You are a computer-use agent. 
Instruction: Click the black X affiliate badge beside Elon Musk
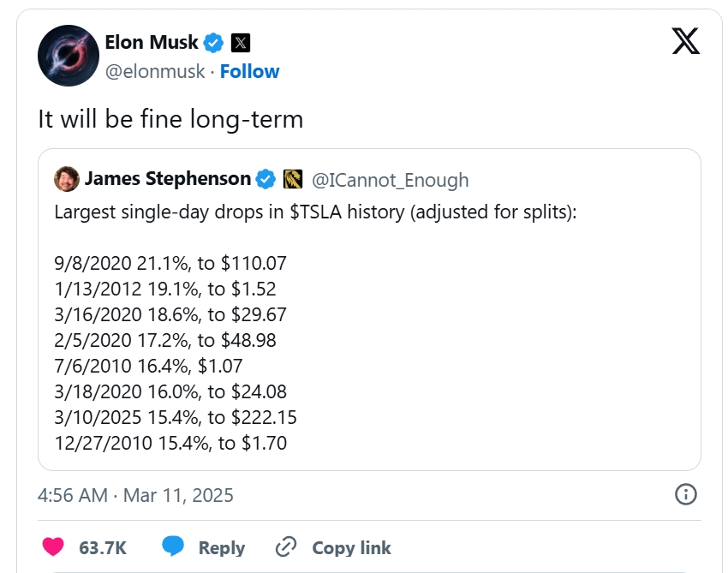click(241, 42)
